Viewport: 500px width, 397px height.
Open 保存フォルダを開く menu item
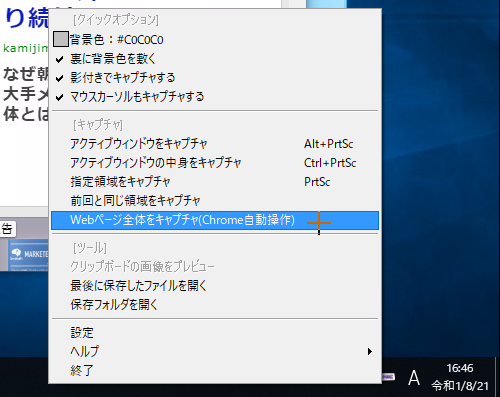point(215,305)
